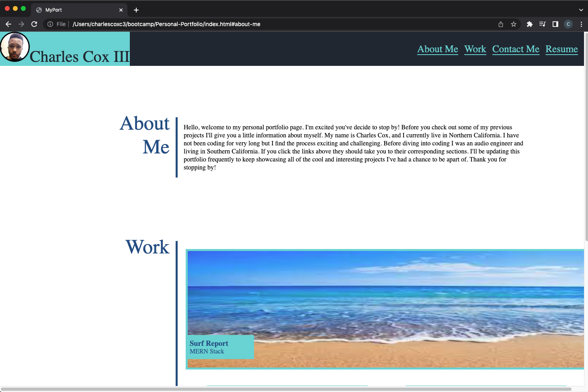Image resolution: width=588 pixels, height=392 pixels.
Task: Close the MyPort tab
Action: (x=121, y=10)
